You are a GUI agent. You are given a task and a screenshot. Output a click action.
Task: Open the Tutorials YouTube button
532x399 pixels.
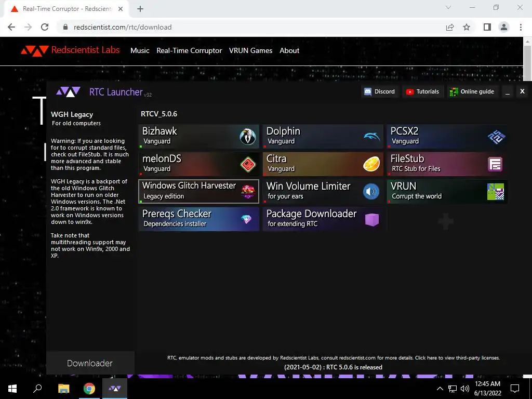pos(423,91)
